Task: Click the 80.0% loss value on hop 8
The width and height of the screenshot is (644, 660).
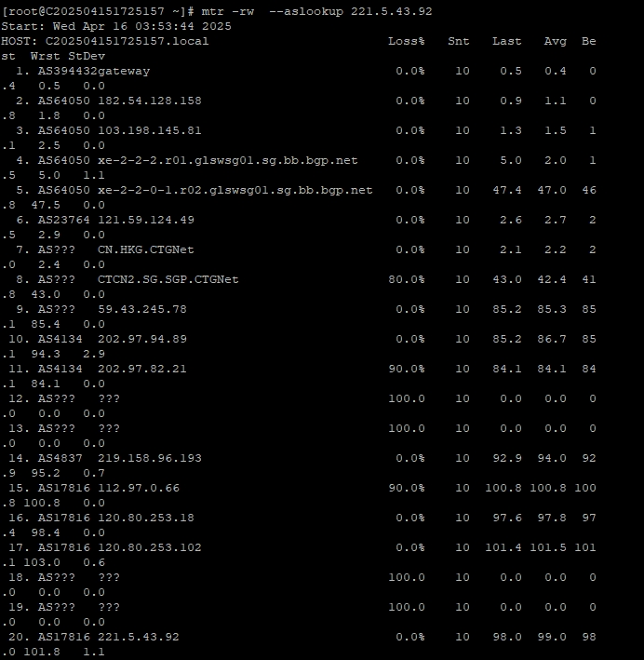Action: pyautogui.click(x=406, y=279)
